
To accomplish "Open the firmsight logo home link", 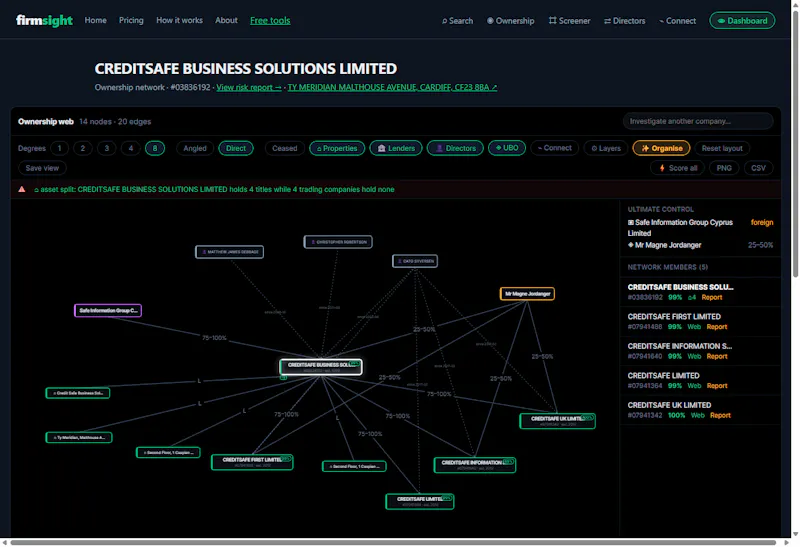I will coord(44,20).
